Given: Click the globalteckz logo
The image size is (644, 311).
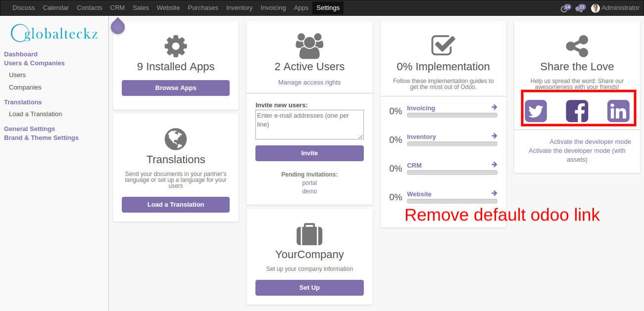Looking at the screenshot, I should coord(54,33).
